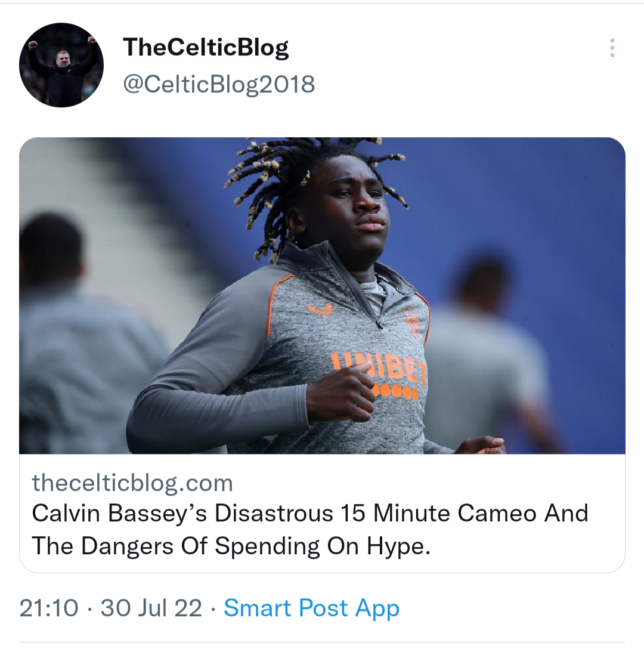
Task: Click the Smart Post App source link
Action: click(311, 608)
